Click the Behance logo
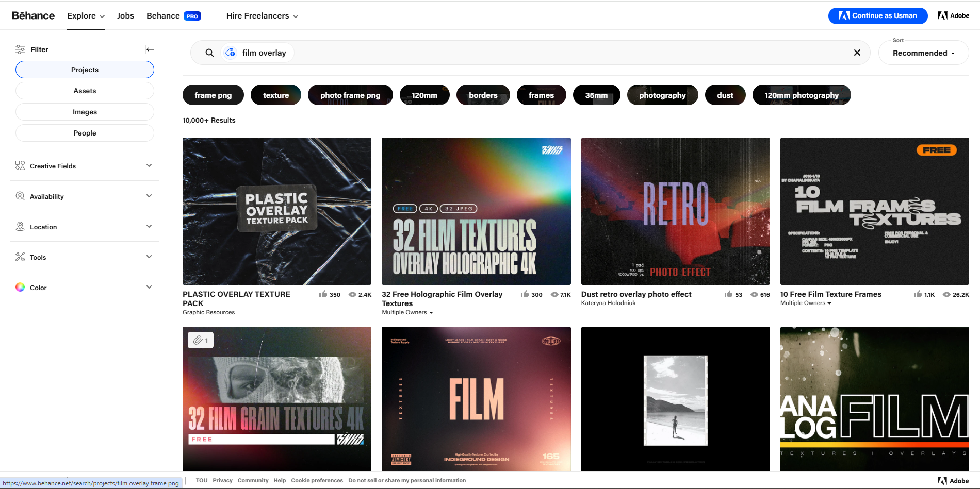 pos(33,15)
